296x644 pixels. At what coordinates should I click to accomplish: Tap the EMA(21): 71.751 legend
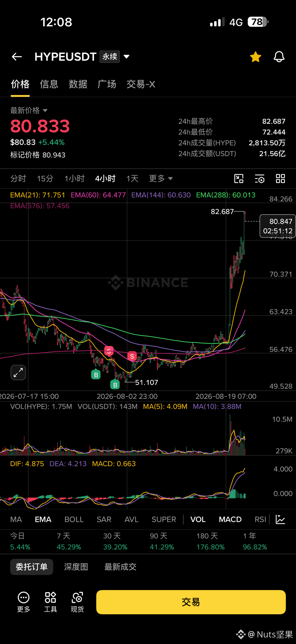point(38,195)
